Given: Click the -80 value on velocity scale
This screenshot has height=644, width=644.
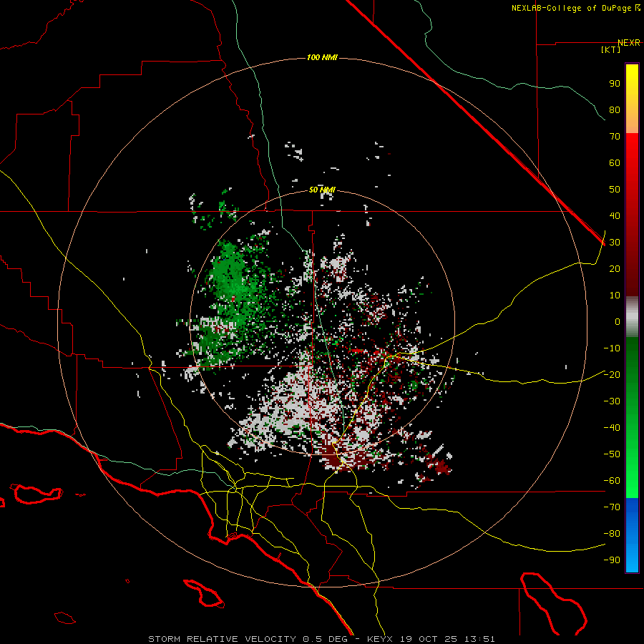Looking at the screenshot, I should click(612, 534).
